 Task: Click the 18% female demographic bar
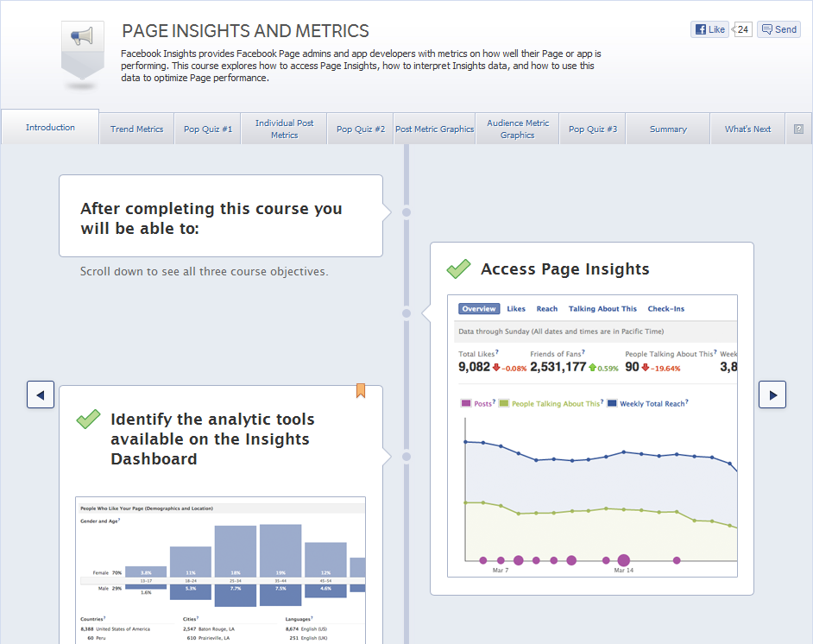(x=236, y=551)
